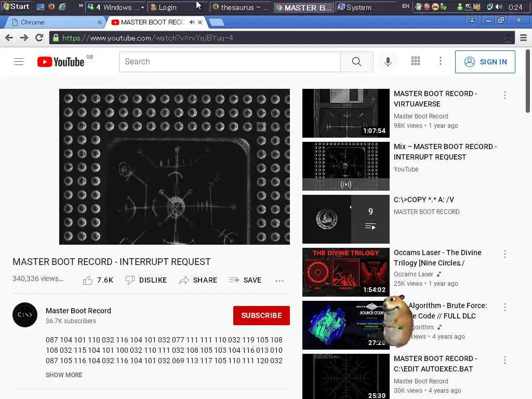
Task: Launch Firefox from quick launch bar
Action: pyautogui.click(x=51, y=6)
